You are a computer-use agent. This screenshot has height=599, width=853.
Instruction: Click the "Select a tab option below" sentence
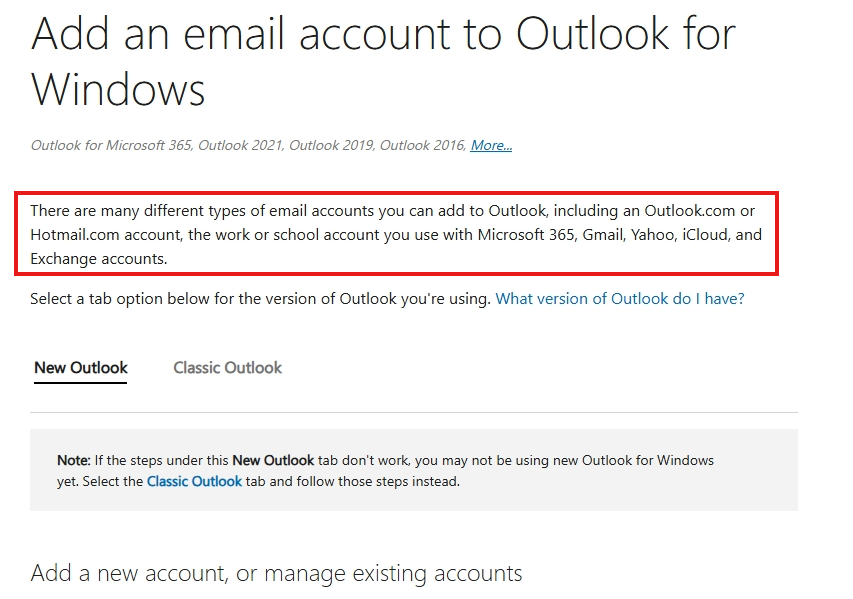click(x=261, y=299)
